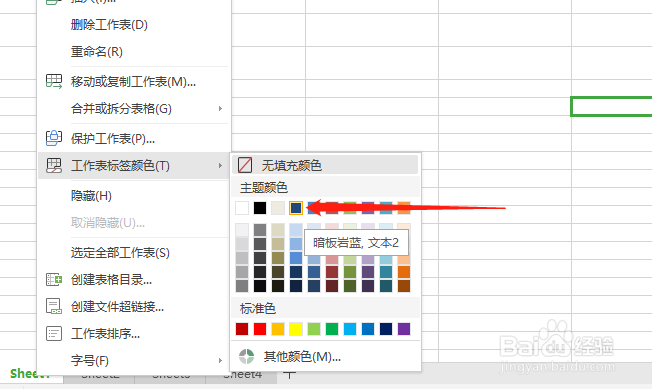Pick darkest red theme shade swatch
Screen dimensions: 652x389
[332, 286]
